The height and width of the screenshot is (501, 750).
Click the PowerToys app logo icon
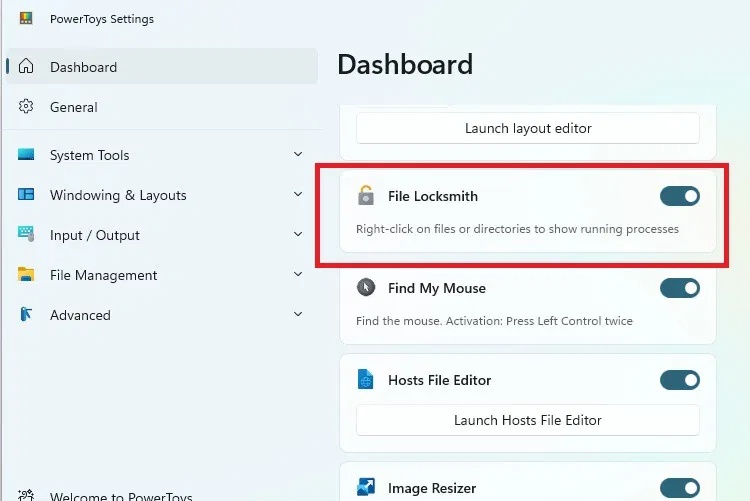(26, 18)
